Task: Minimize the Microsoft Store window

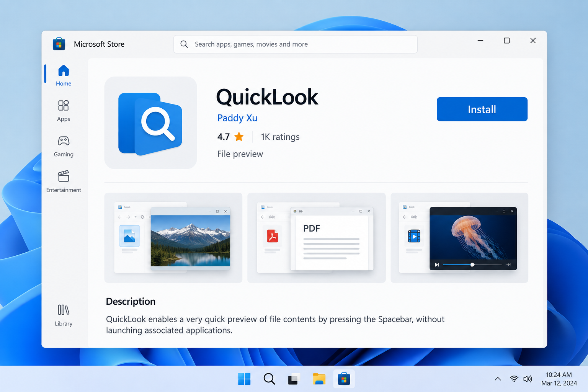Action: 480,41
